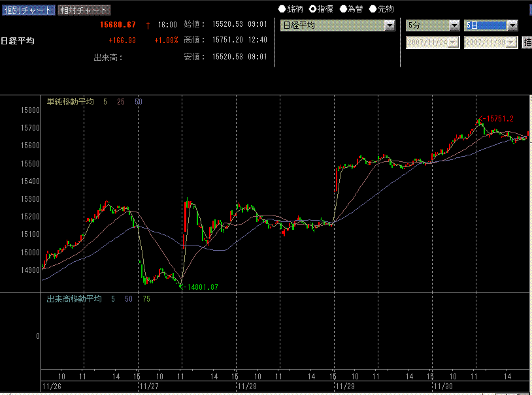Open the 5日 period dropdown
This screenshot has width=532, height=395.
point(512,25)
